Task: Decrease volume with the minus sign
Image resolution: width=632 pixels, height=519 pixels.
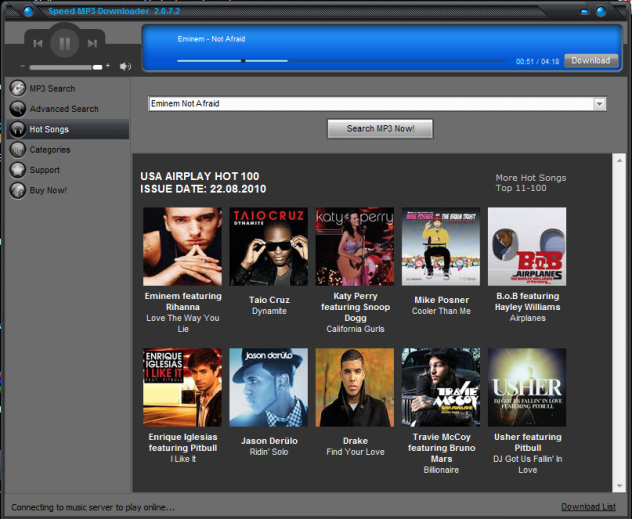Action: [23, 66]
